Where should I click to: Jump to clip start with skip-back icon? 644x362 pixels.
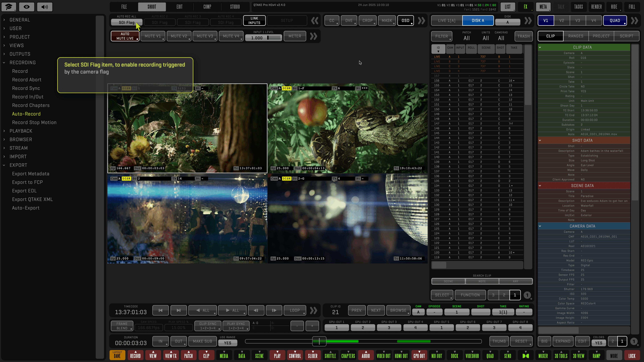coord(161,310)
